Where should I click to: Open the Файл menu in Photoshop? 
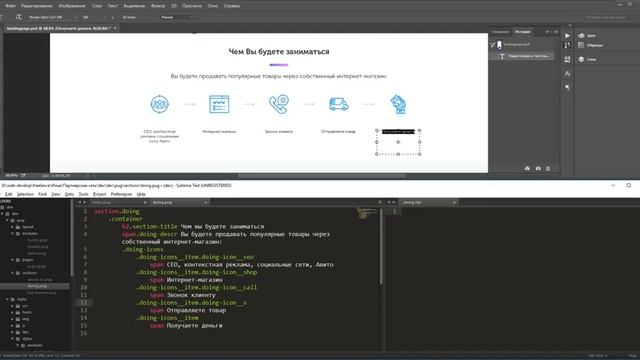11,6
